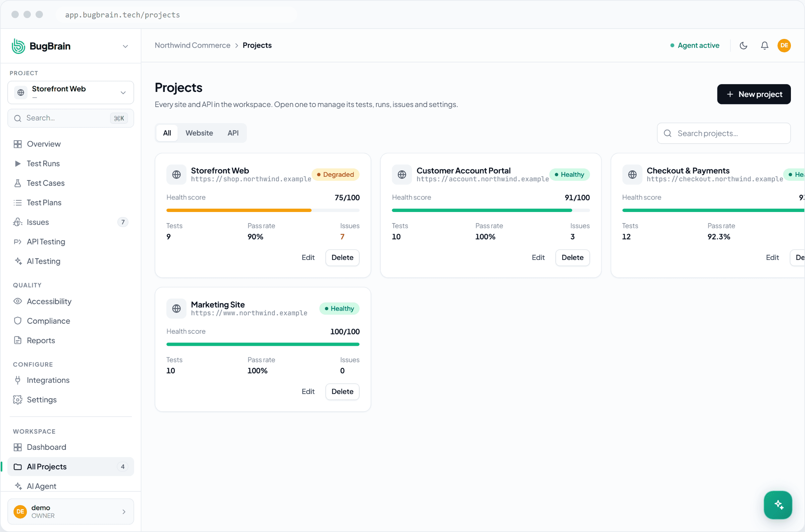805x532 pixels.
Task: Open the API Testing page
Action: click(70, 242)
